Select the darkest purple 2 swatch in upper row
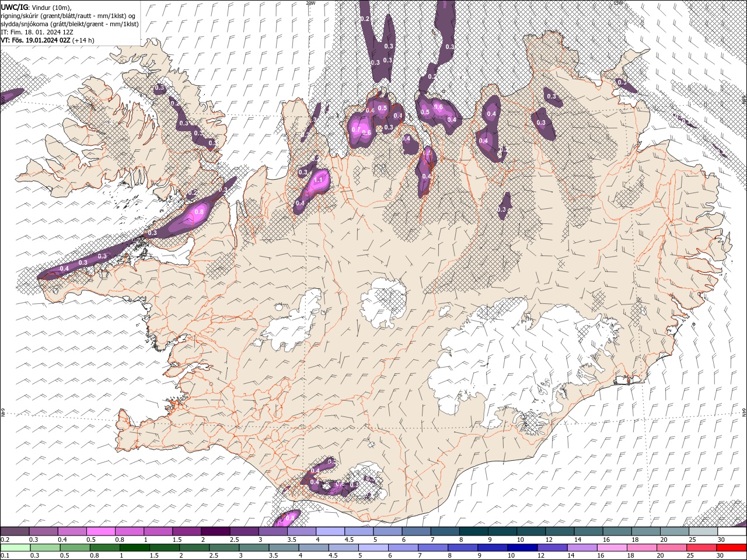The width and height of the screenshot is (747, 560). point(215,531)
